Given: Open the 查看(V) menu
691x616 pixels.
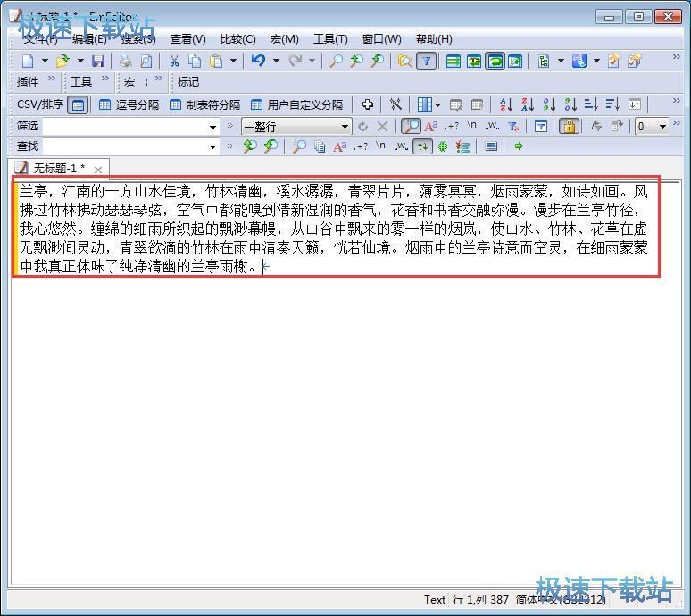Looking at the screenshot, I should tap(188, 39).
